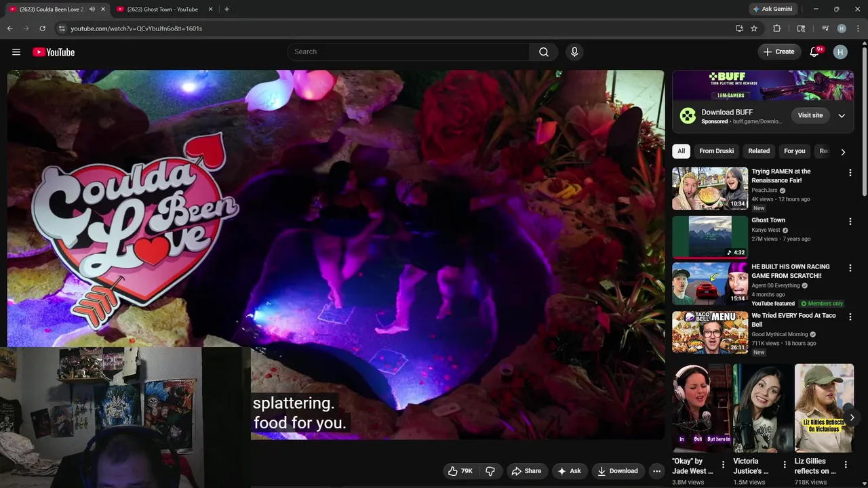Open the racing game video thumbnail
Viewport: 868px width, 488px height.
pyautogui.click(x=710, y=284)
